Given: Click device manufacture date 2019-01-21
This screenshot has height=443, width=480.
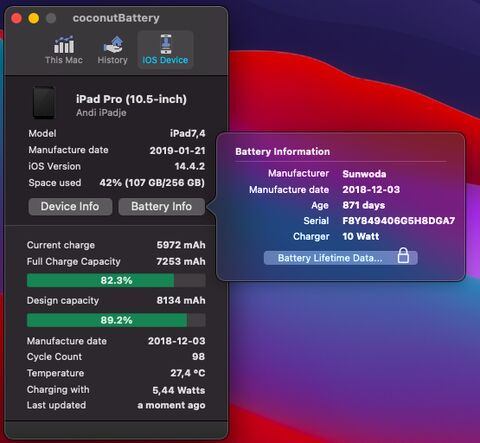Looking at the screenshot, I should [x=177, y=150].
